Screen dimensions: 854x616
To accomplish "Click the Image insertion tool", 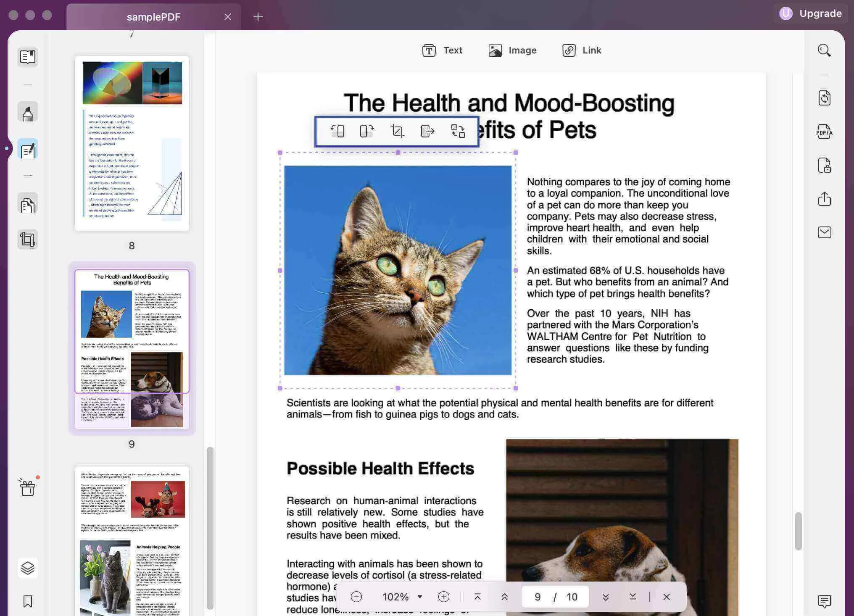I will 512,50.
